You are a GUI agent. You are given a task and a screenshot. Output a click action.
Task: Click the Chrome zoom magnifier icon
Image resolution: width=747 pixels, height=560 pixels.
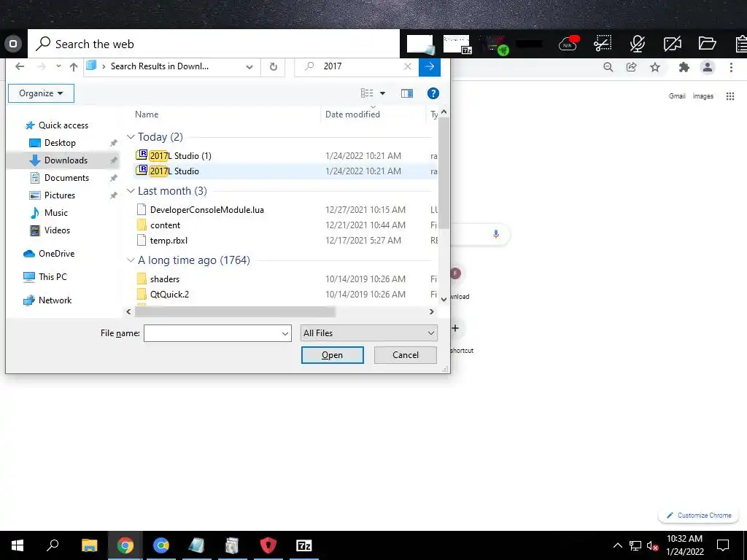[608, 67]
